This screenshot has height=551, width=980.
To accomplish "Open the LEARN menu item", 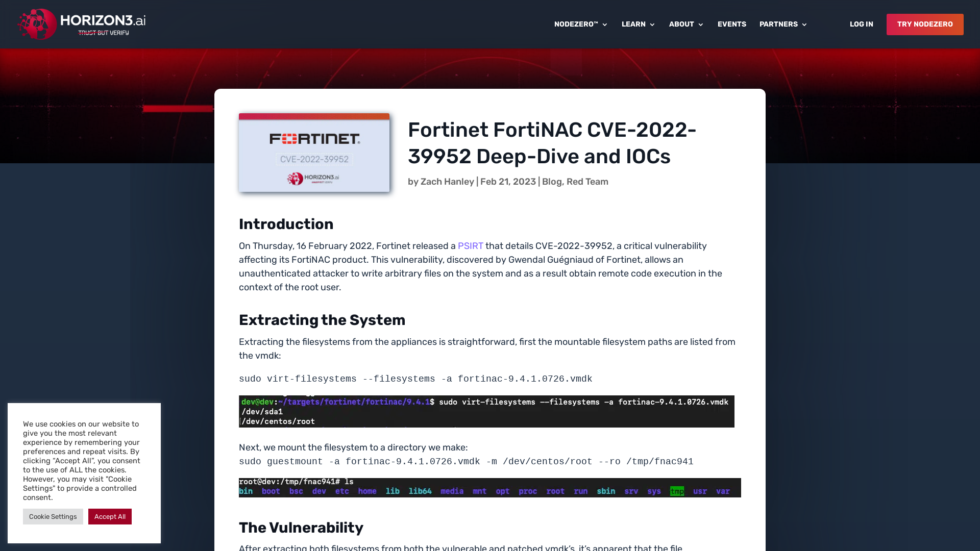I will click(x=633, y=24).
